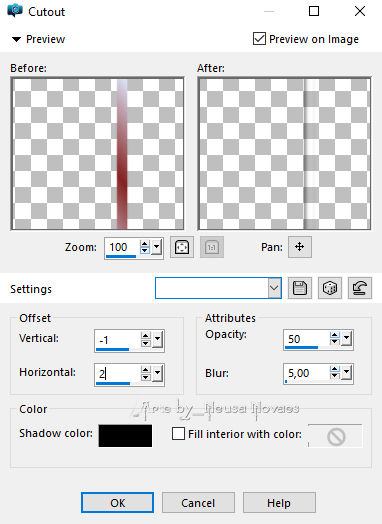
Task: Click into the Horizontal offset field
Action: click(117, 374)
